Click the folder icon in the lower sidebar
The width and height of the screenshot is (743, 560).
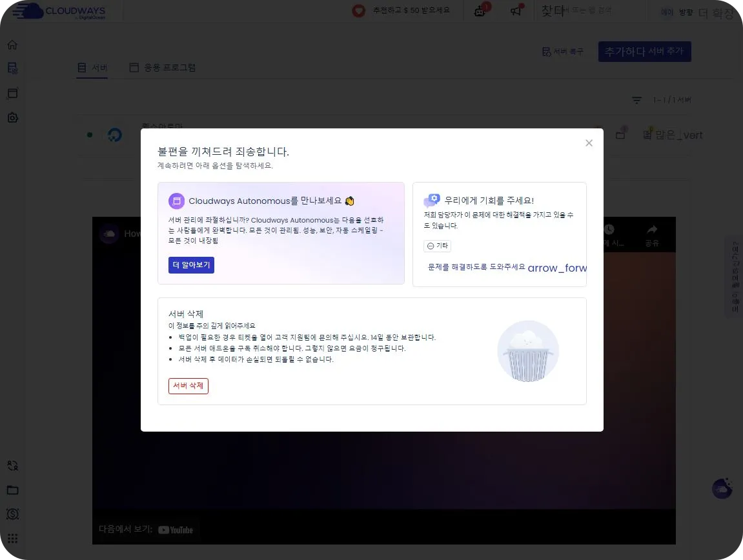point(12,490)
